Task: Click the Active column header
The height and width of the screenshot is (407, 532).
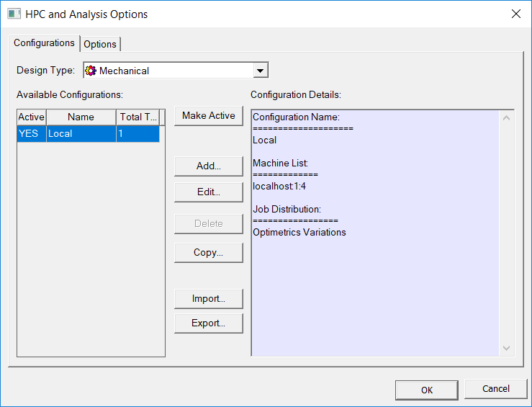Action: (x=31, y=117)
